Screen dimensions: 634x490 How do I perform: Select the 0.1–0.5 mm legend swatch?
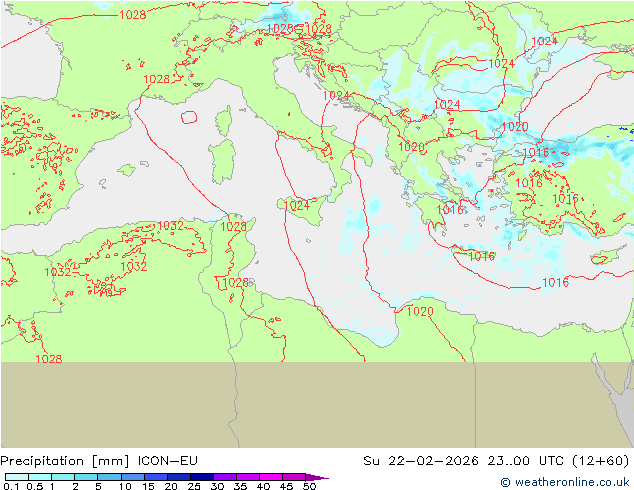(x=17, y=477)
